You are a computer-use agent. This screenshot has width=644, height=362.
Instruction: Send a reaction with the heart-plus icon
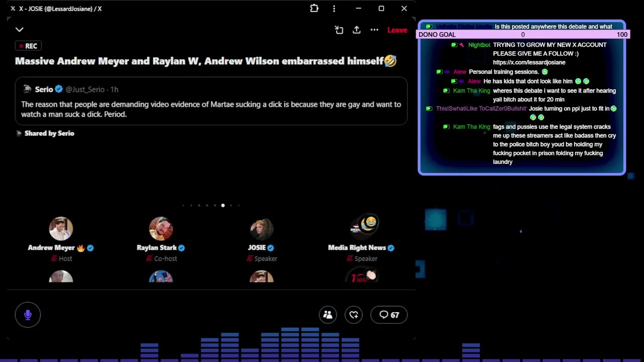[354, 315]
